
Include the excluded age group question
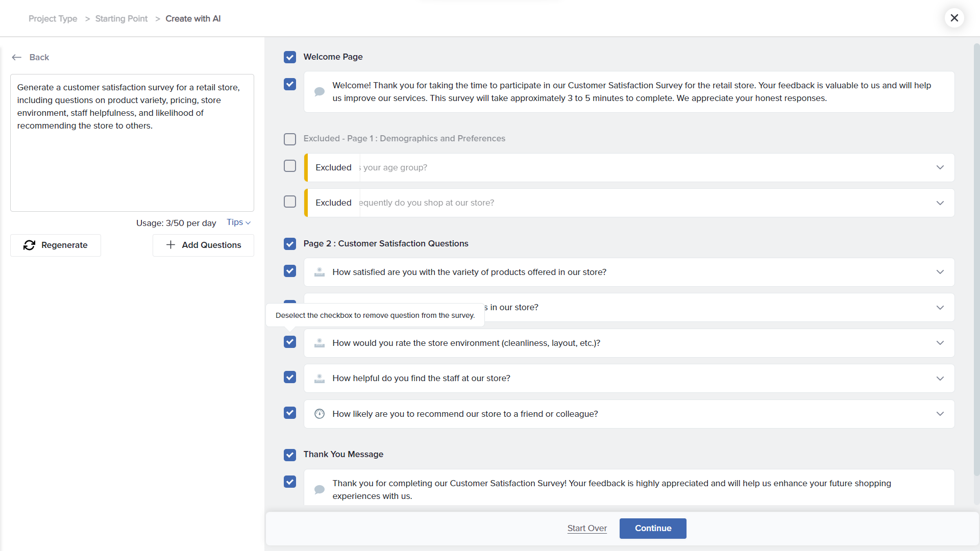[x=290, y=166]
